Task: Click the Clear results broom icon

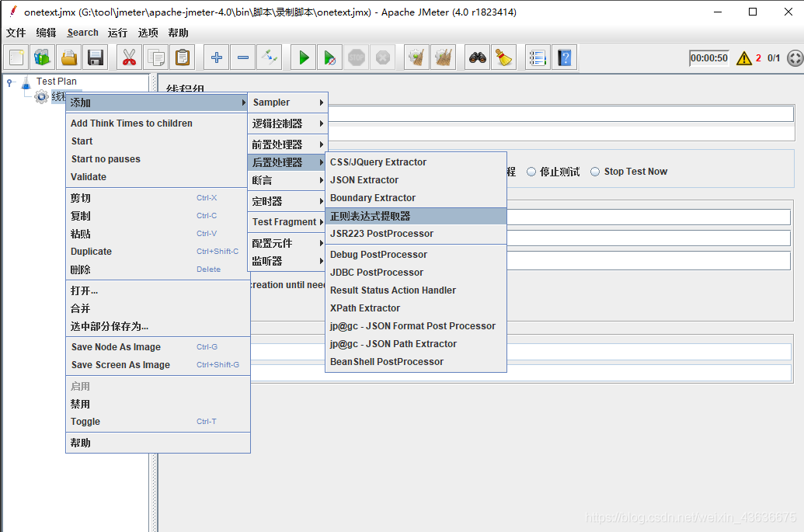Action: (417, 57)
